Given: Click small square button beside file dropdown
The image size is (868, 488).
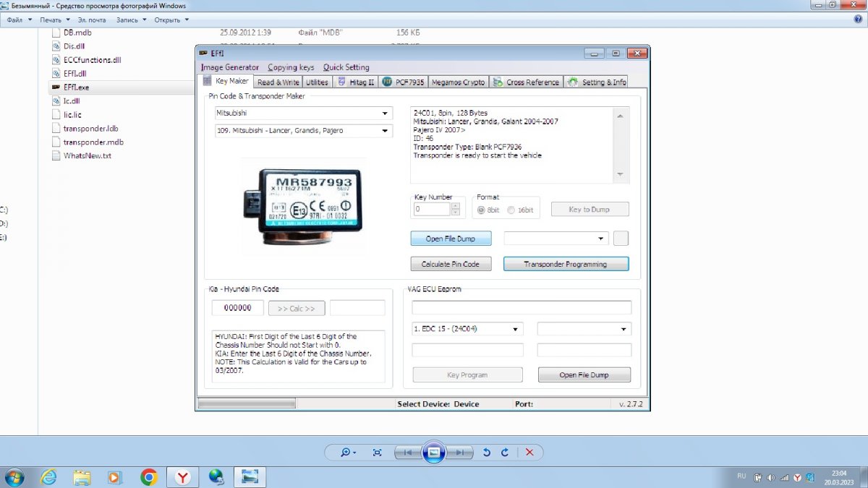Looking at the screenshot, I should [x=621, y=239].
